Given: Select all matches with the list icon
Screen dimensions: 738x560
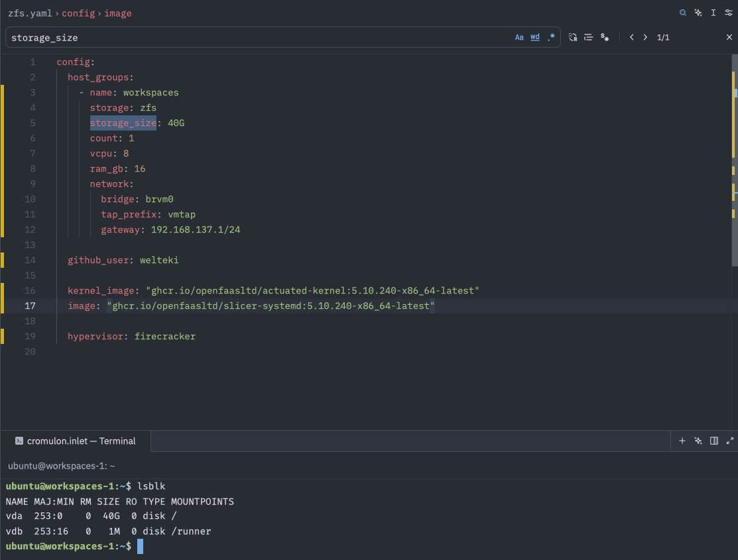Looking at the screenshot, I should click(588, 37).
